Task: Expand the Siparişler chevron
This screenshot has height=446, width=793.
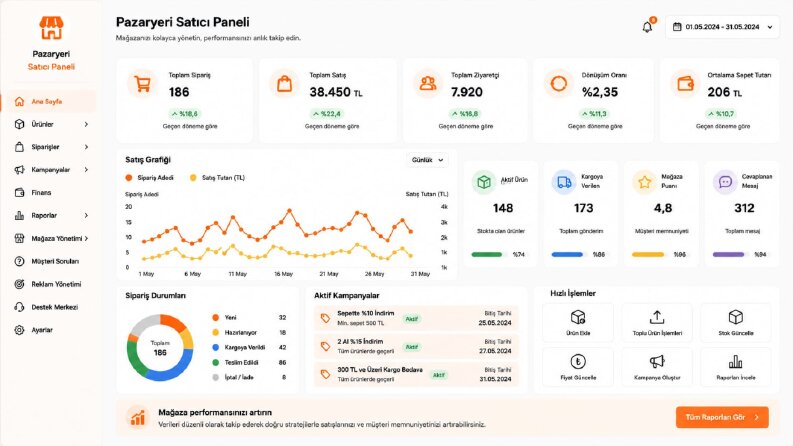Action: 86,147
